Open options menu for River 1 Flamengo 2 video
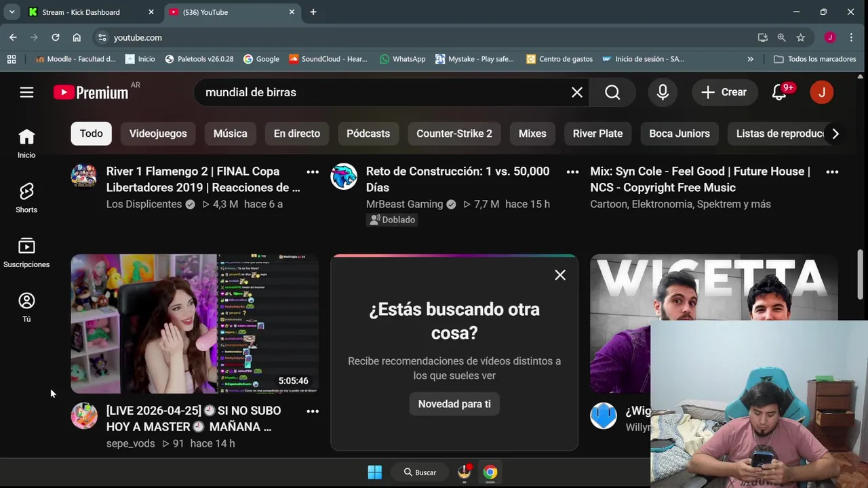The image size is (868, 488). click(x=313, y=172)
